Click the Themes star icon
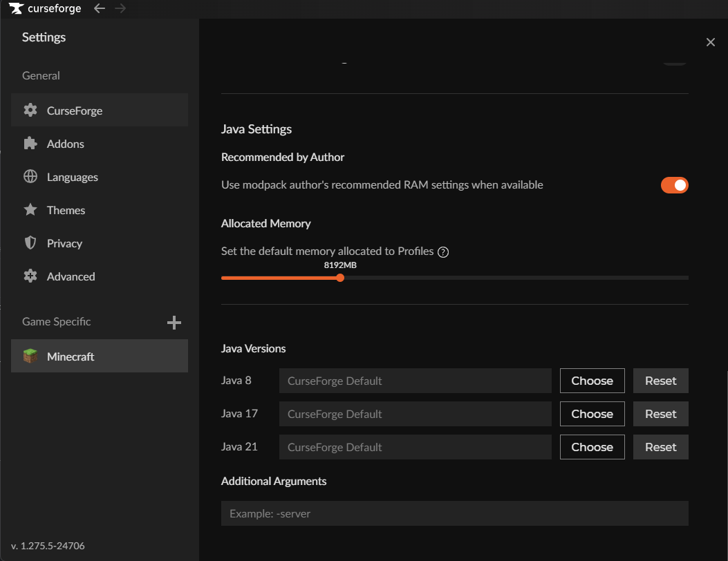 [30, 210]
